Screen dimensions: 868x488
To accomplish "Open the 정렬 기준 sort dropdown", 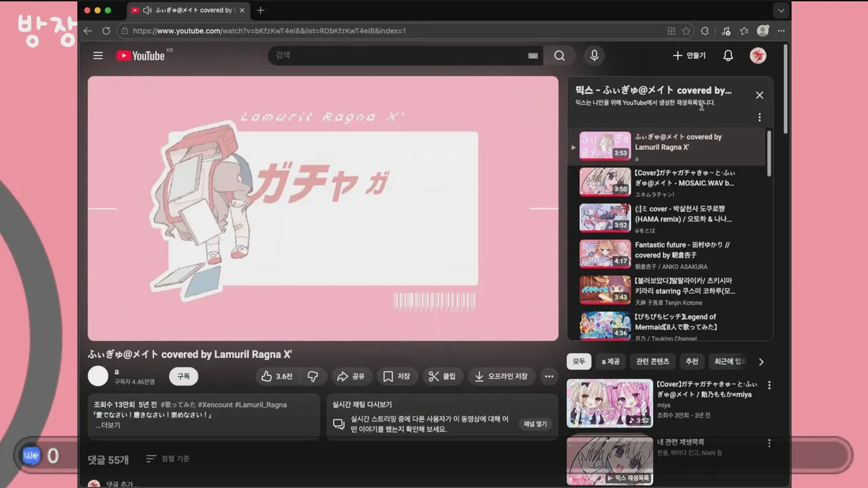I will click(167, 459).
